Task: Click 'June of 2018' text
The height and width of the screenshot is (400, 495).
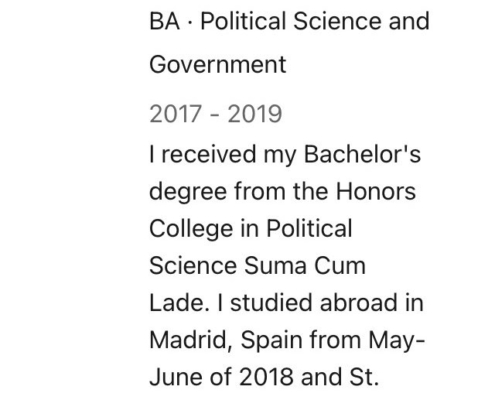Action: (221, 377)
